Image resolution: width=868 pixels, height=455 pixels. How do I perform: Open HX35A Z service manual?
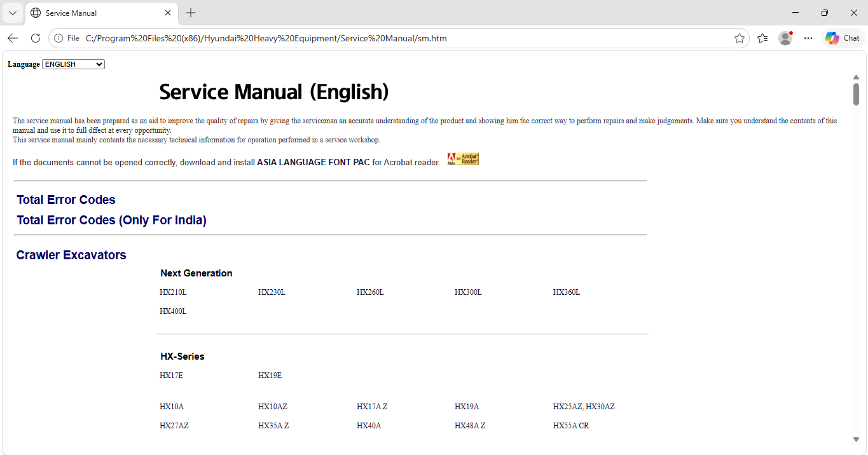(x=273, y=426)
